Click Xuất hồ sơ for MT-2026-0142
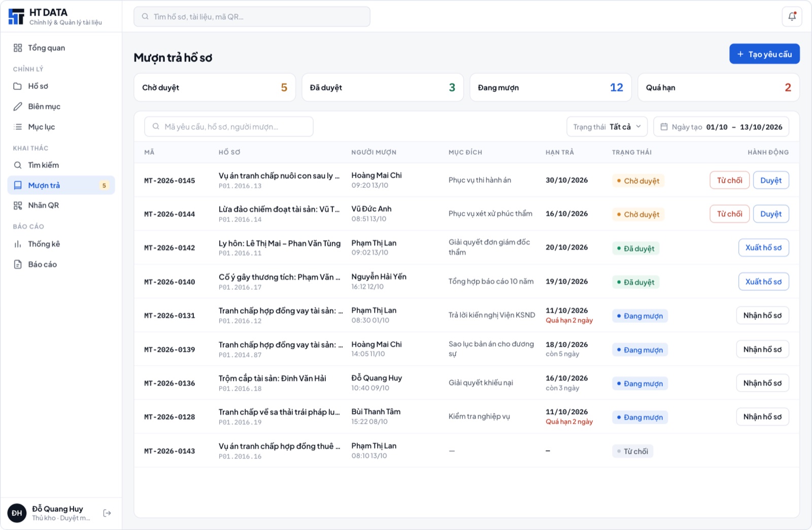This screenshot has width=812, height=530. pyautogui.click(x=763, y=248)
